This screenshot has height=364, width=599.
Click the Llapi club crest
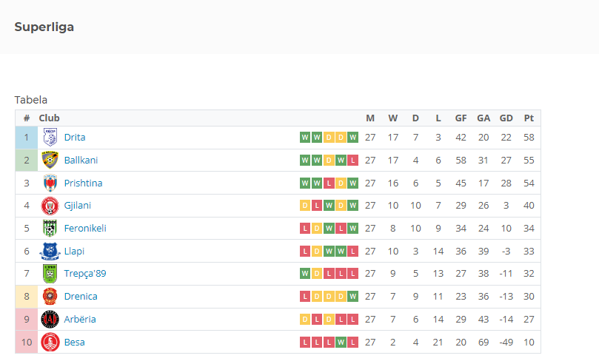pyautogui.click(x=50, y=251)
